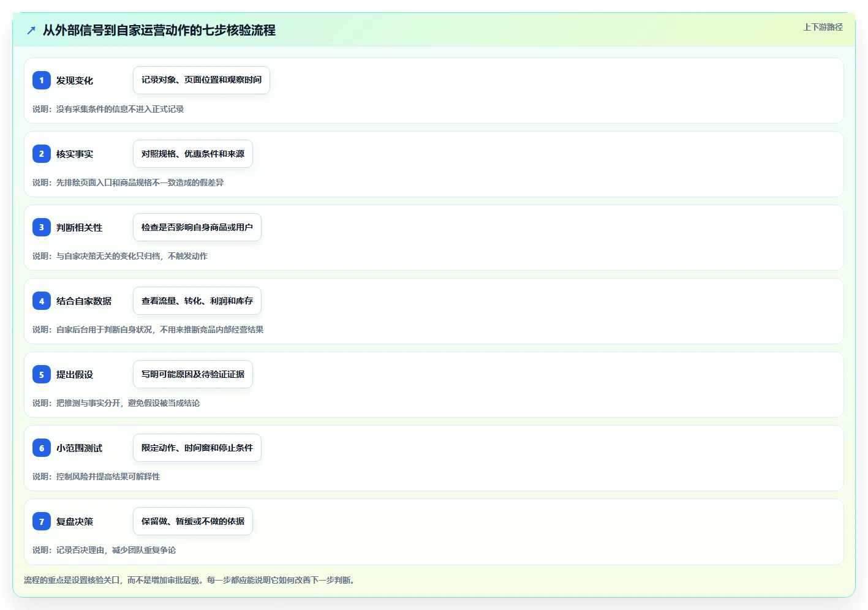Click step number 6 badge
The height and width of the screenshot is (610, 868).
click(x=42, y=448)
